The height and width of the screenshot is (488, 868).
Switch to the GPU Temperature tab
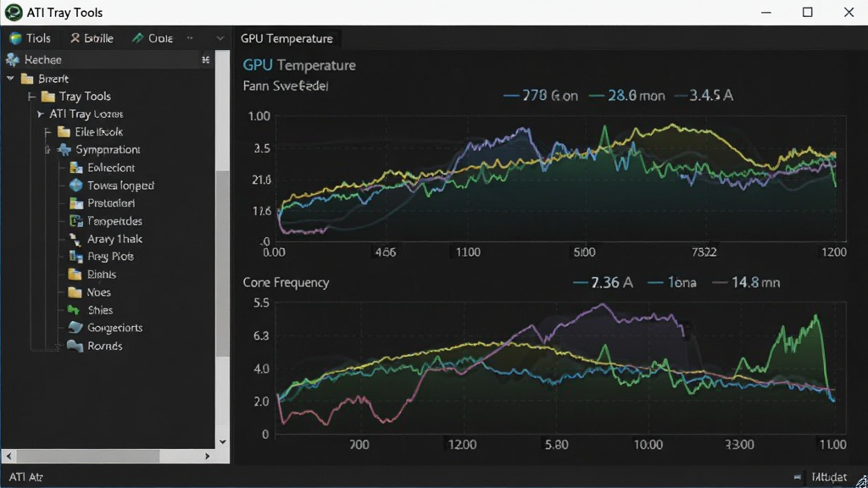287,39
